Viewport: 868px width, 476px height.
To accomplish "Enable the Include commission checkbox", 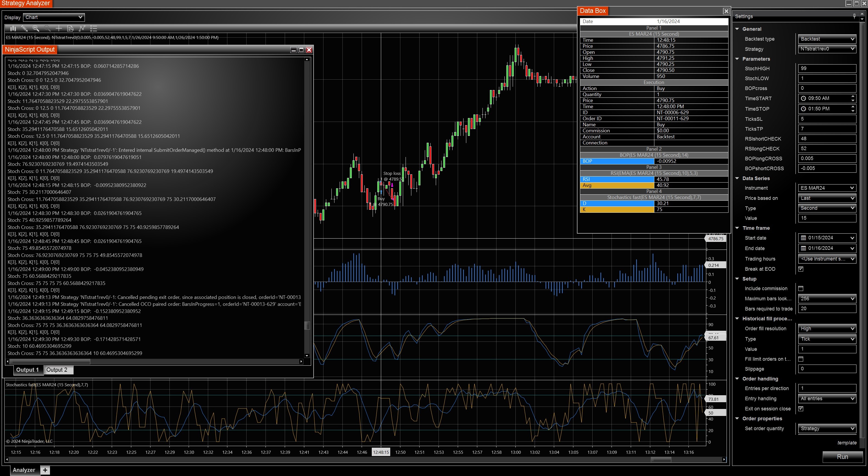I will click(801, 288).
